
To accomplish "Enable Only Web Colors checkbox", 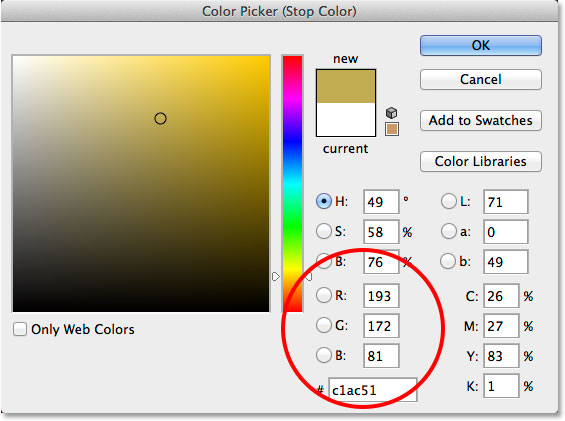I will click(20, 329).
